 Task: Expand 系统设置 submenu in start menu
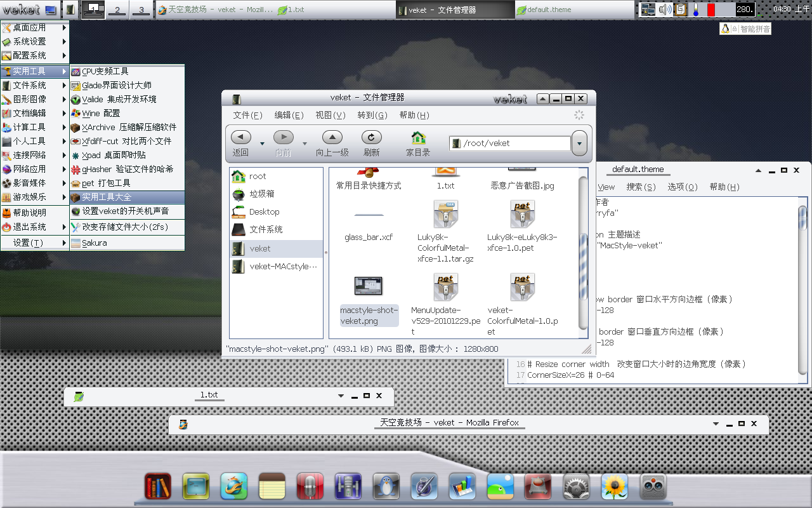[x=35, y=41]
